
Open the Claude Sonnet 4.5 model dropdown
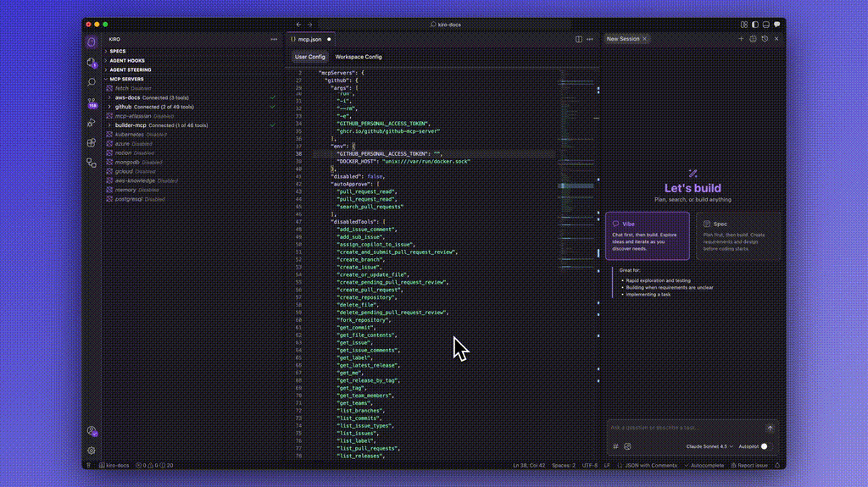[x=709, y=446]
